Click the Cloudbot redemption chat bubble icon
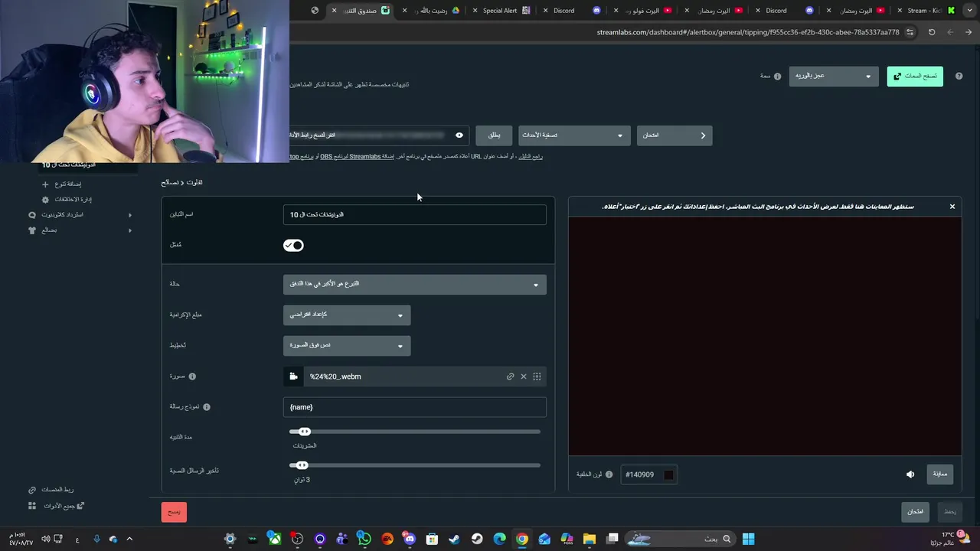Screen dimensions: 980x551 32,215
